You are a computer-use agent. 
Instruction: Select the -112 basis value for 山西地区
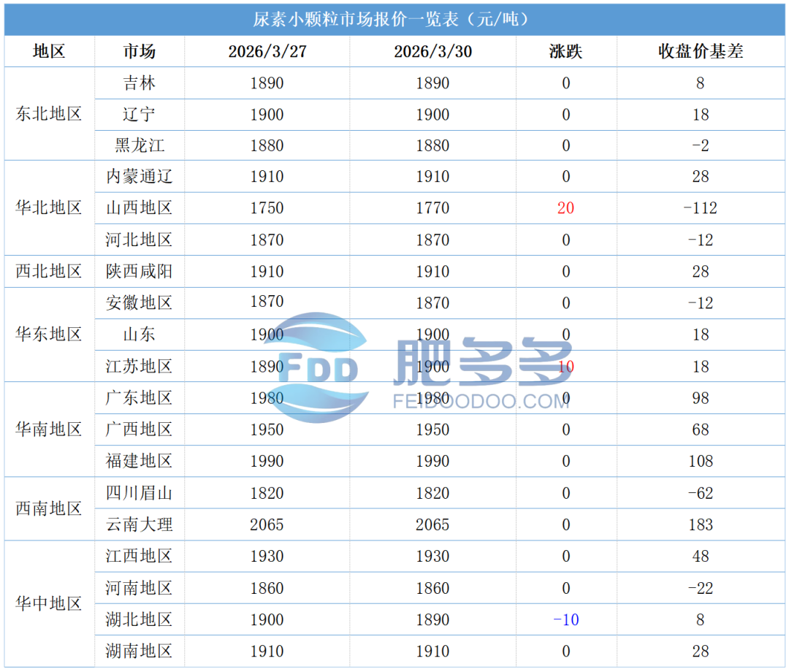700,207
